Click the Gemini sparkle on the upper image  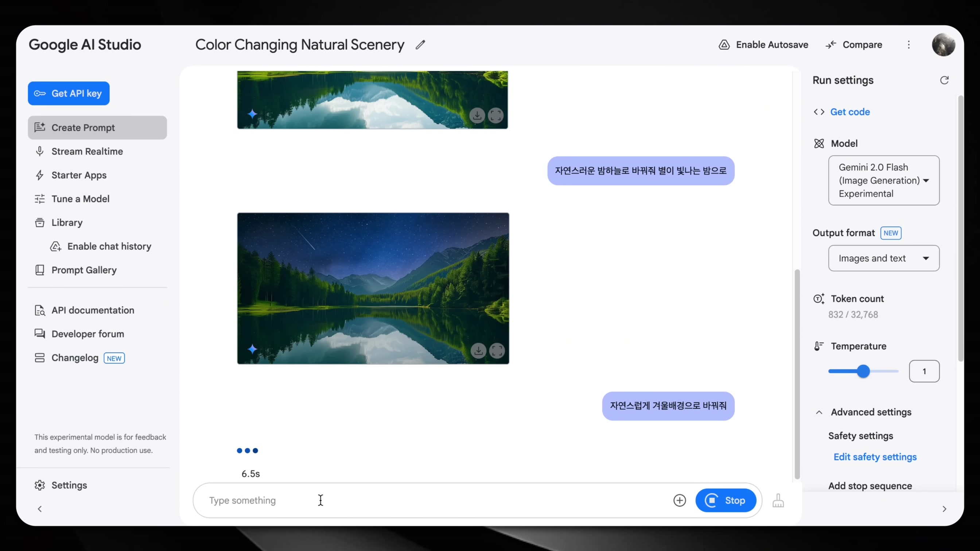(252, 113)
